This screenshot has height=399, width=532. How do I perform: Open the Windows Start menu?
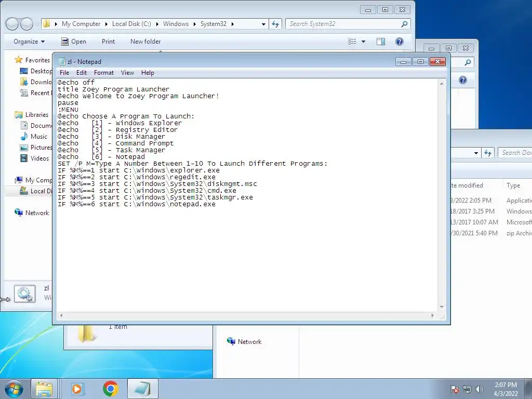coord(13,389)
